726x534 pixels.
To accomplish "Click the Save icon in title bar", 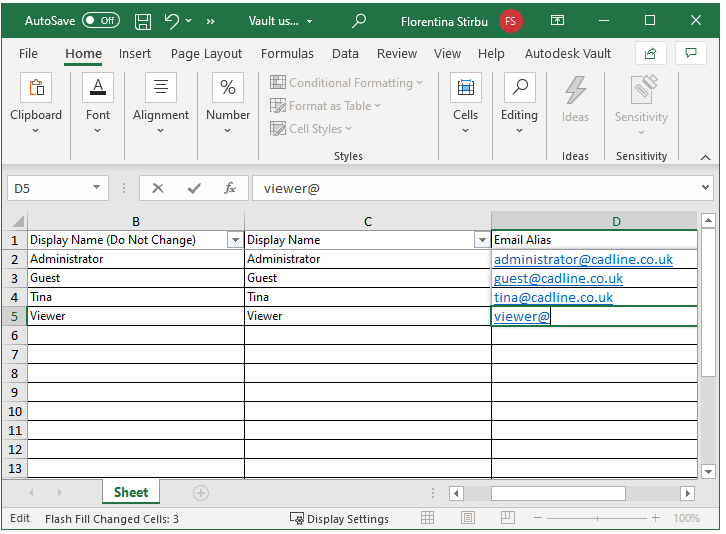I will [143, 21].
